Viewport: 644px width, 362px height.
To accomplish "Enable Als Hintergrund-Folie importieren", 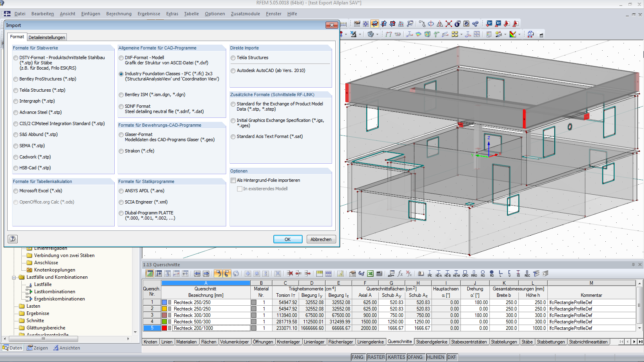I will (x=233, y=180).
